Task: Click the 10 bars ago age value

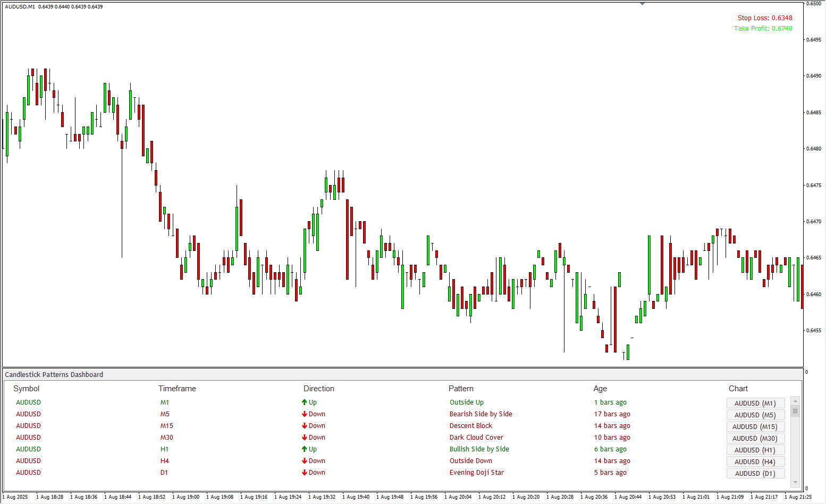Action: pos(612,438)
